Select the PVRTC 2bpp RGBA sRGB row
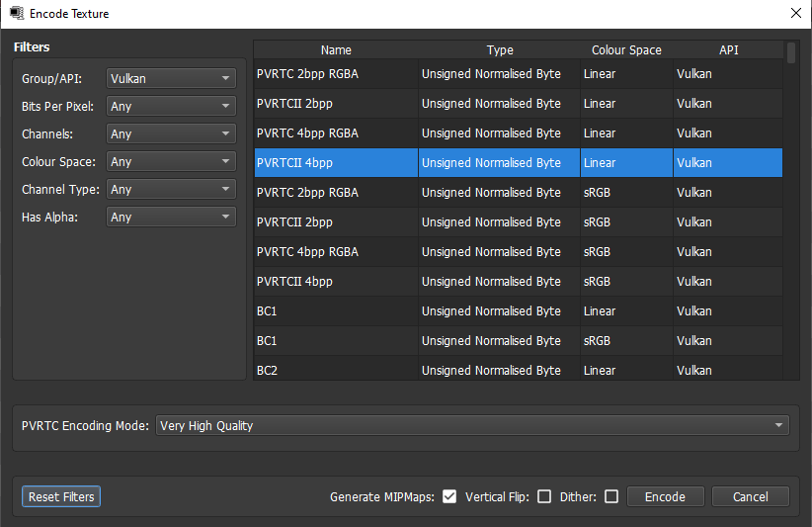Image resolution: width=812 pixels, height=527 pixels. pyautogui.click(x=519, y=192)
